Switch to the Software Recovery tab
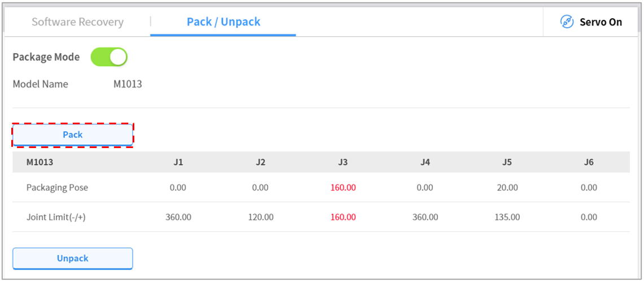Screen dimensions: 644x282 click(77, 22)
